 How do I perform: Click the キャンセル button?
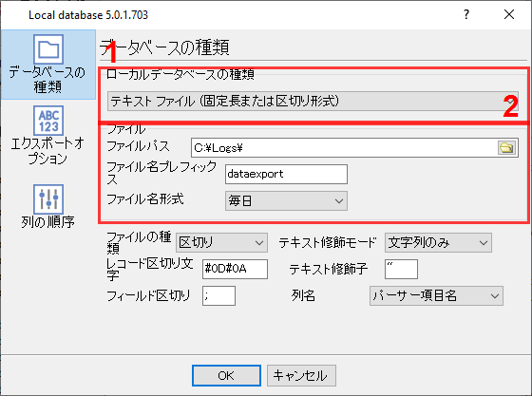[301, 376]
